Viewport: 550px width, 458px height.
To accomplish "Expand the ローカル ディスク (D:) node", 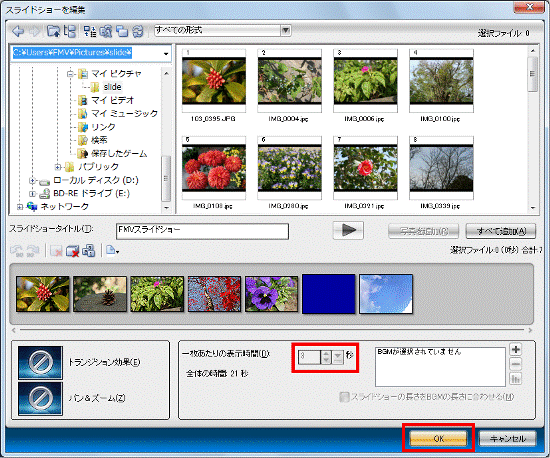I will click(32, 180).
